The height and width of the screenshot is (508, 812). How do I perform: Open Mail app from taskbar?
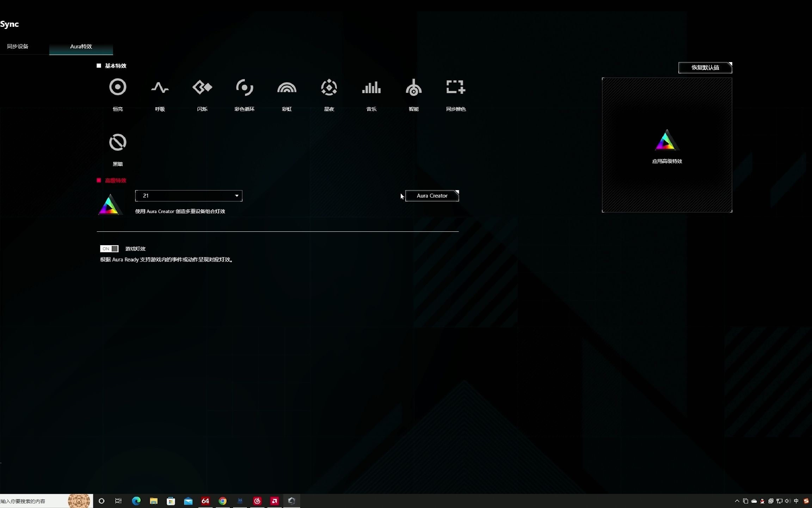coord(188,501)
